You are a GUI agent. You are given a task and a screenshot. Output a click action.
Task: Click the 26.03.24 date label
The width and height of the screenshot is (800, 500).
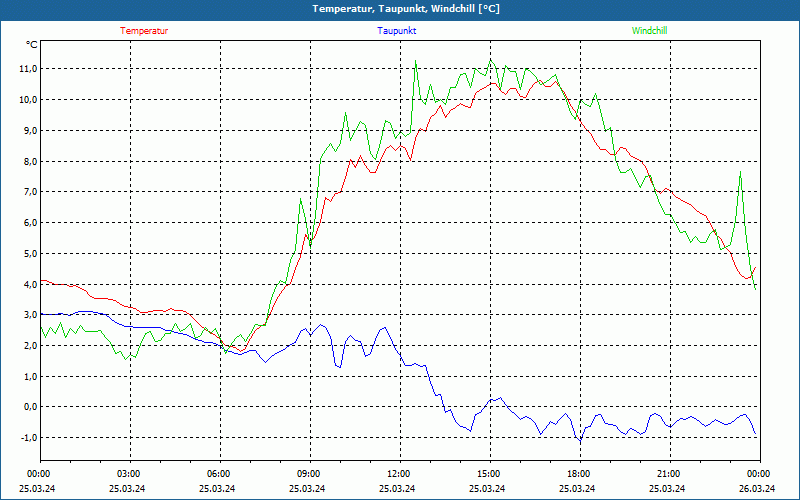pos(757,488)
